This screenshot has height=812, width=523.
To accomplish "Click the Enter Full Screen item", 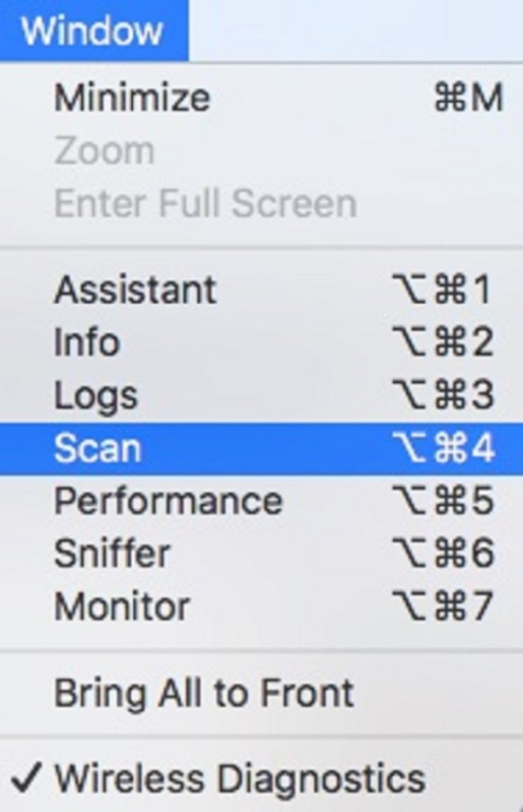I will point(204,204).
